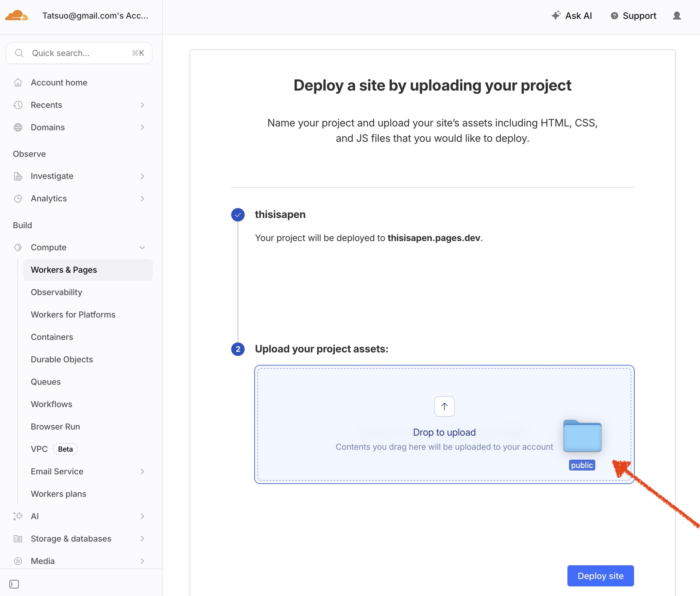Viewport: 700px width, 596px height.
Task: Click the Compute diamond icon
Action: [x=18, y=247]
